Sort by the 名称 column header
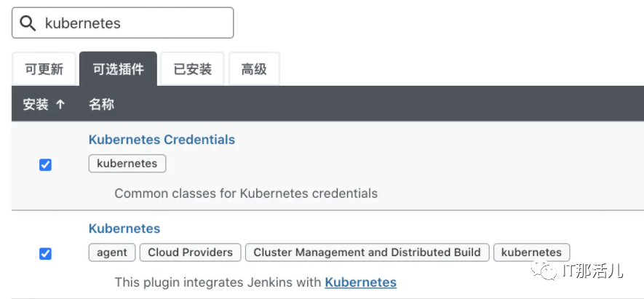644x299 pixels. (101, 105)
